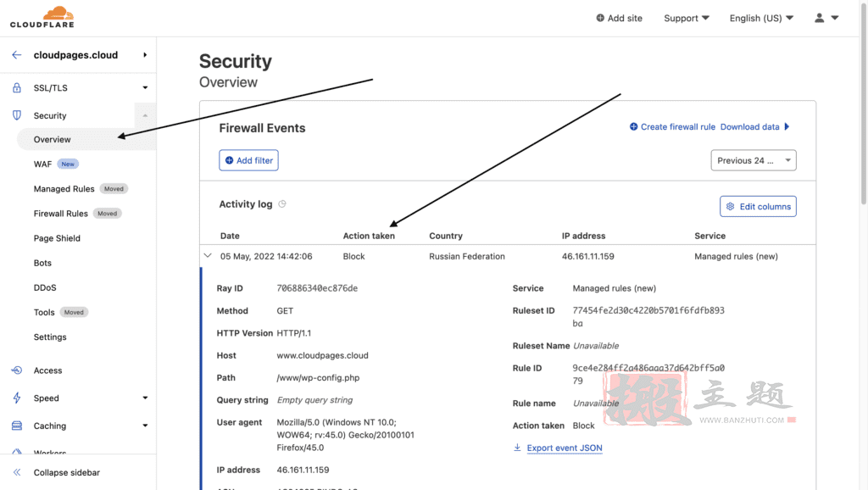Image resolution: width=868 pixels, height=490 pixels.
Task: Open Page Shield in sidebar
Action: point(57,238)
